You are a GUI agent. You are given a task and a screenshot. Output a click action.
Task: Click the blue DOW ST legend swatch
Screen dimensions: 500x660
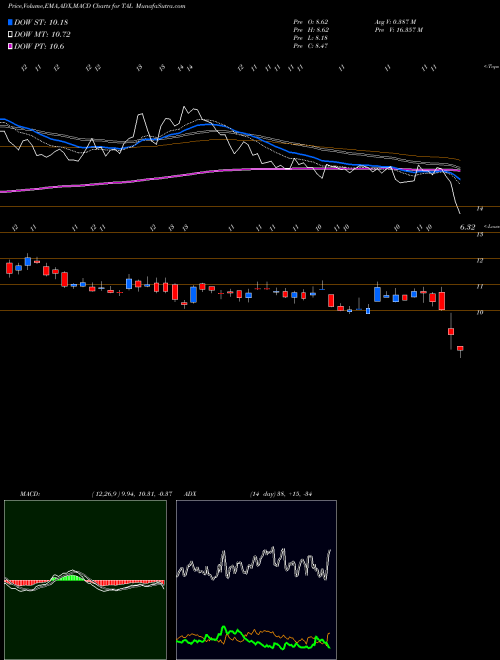click(x=10, y=22)
